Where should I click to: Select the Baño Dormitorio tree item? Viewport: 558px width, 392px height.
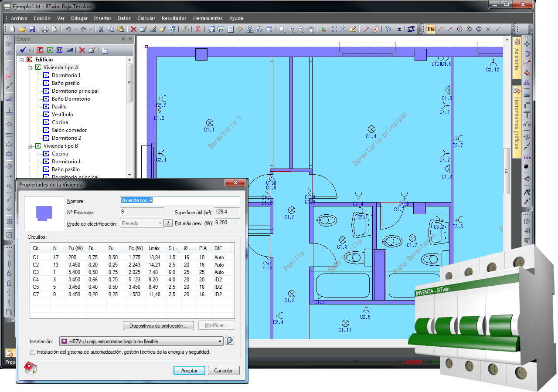(x=71, y=99)
